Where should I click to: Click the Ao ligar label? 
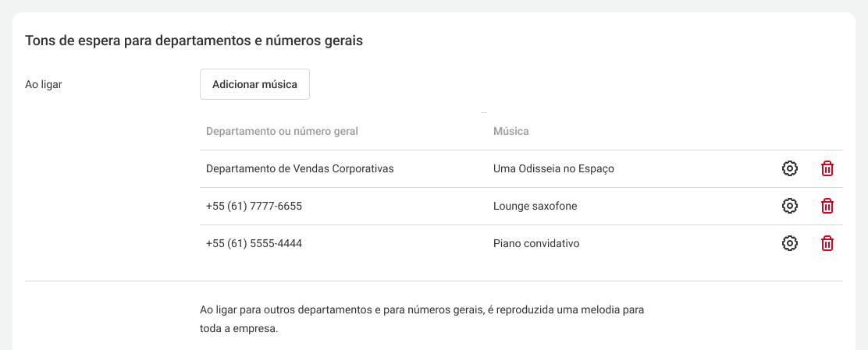pos(44,84)
